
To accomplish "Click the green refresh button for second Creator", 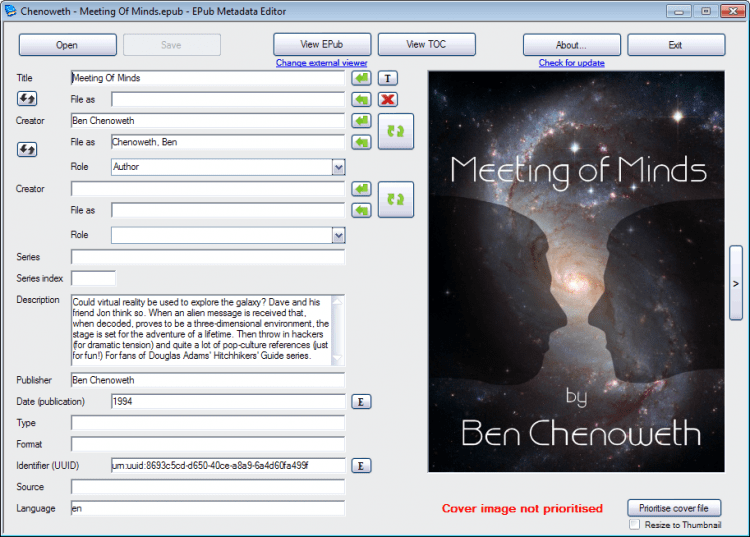I will point(395,199).
